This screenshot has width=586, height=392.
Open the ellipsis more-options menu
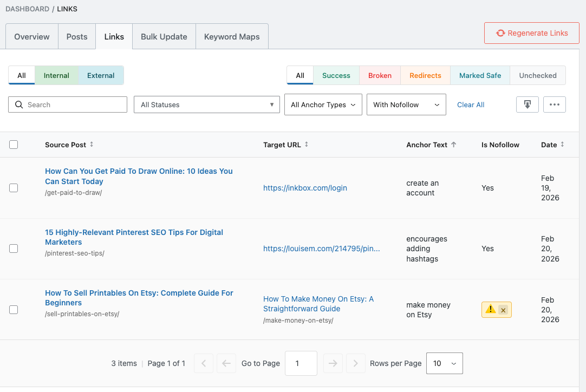[554, 104]
